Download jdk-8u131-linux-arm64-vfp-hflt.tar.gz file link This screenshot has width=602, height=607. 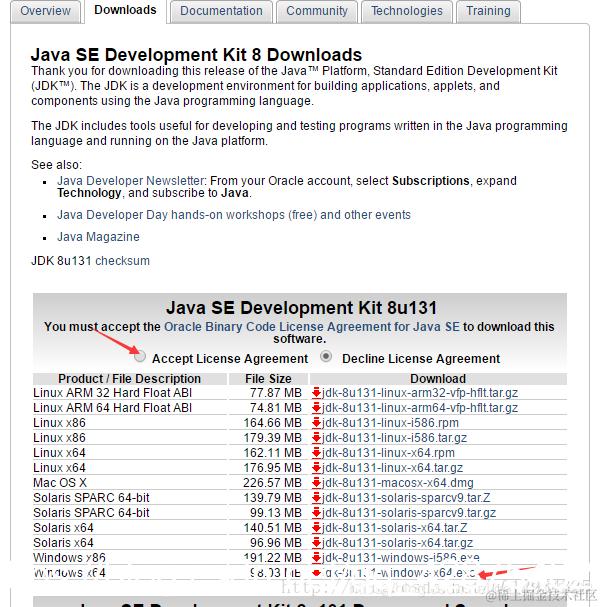click(x=420, y=408)
